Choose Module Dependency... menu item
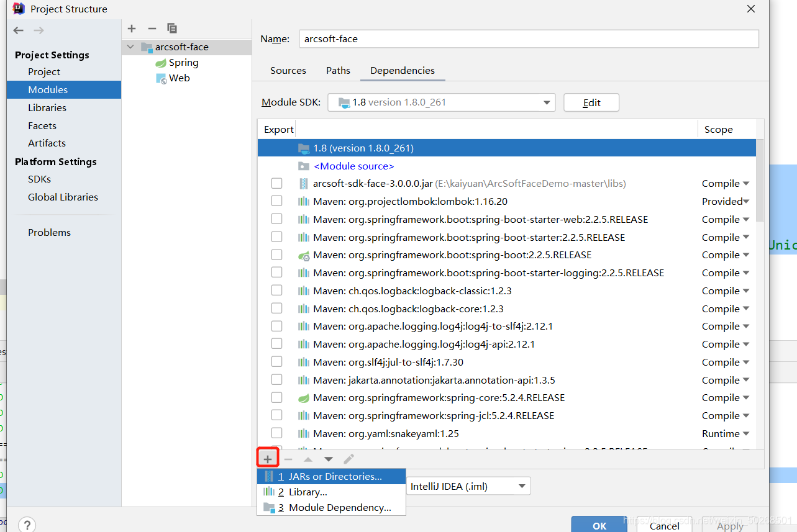 tap(332, 508)
